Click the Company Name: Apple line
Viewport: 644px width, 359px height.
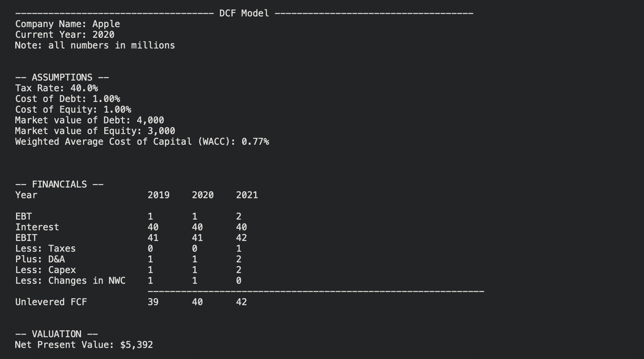tap(68, 24)
